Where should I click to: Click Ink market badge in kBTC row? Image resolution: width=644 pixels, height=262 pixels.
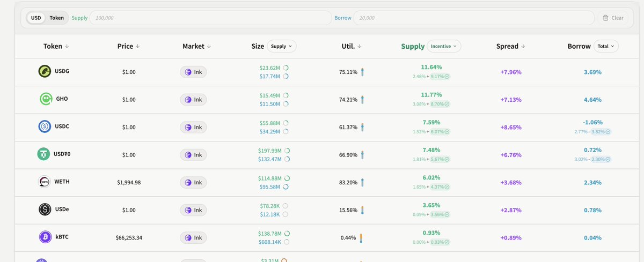[193, 238]
